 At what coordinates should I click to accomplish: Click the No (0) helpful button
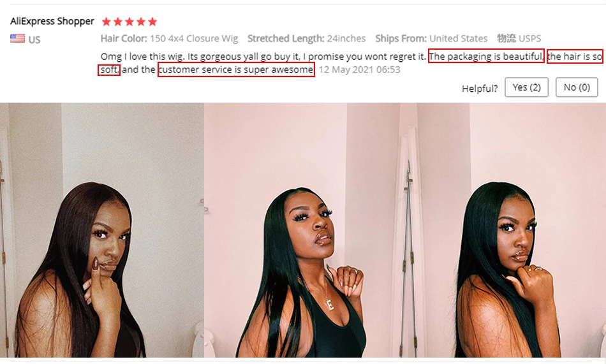(577, 87)
